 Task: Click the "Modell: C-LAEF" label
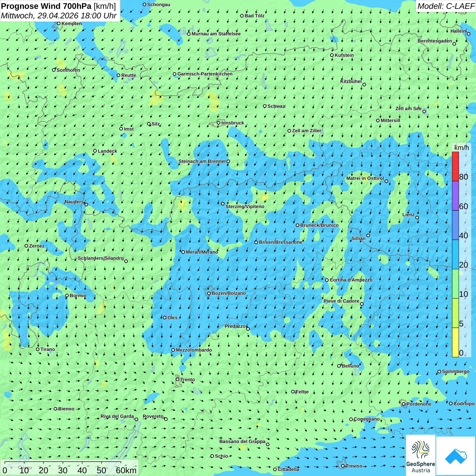pos(446,6)
